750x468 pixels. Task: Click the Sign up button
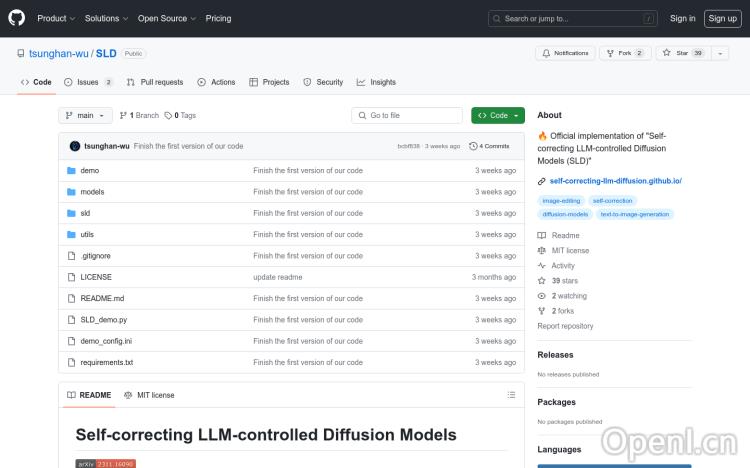[723, 19]
